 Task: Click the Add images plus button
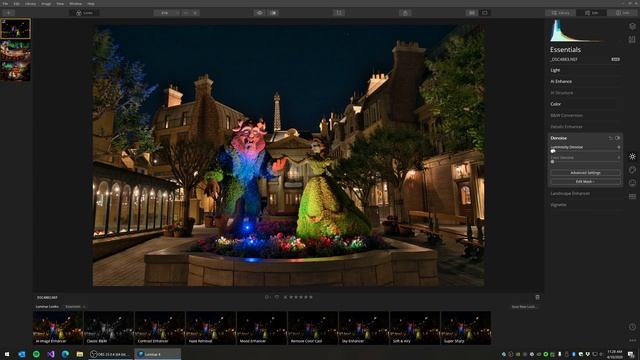(8, 13)
